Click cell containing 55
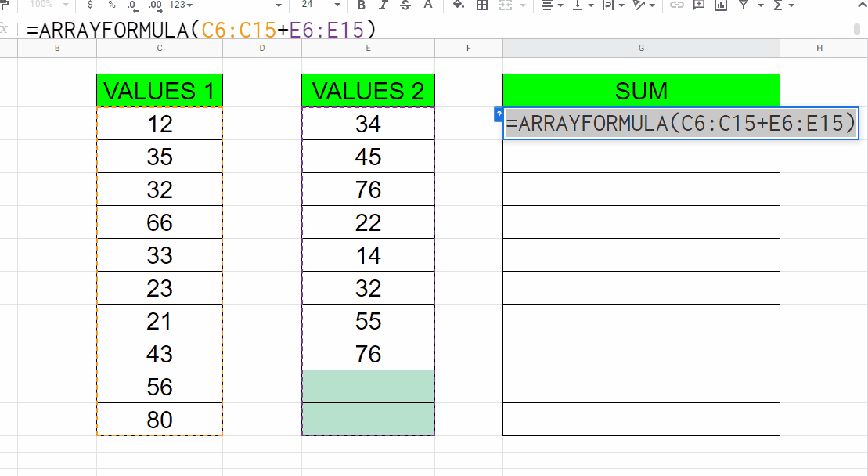Viewport: 868px width, 476px height. pyautogui.click(x=368, y=321)
